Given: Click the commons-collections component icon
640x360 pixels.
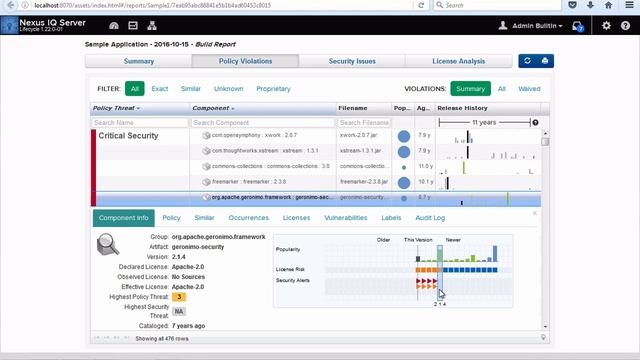Looking at the screenshot, I should (206, 166).
